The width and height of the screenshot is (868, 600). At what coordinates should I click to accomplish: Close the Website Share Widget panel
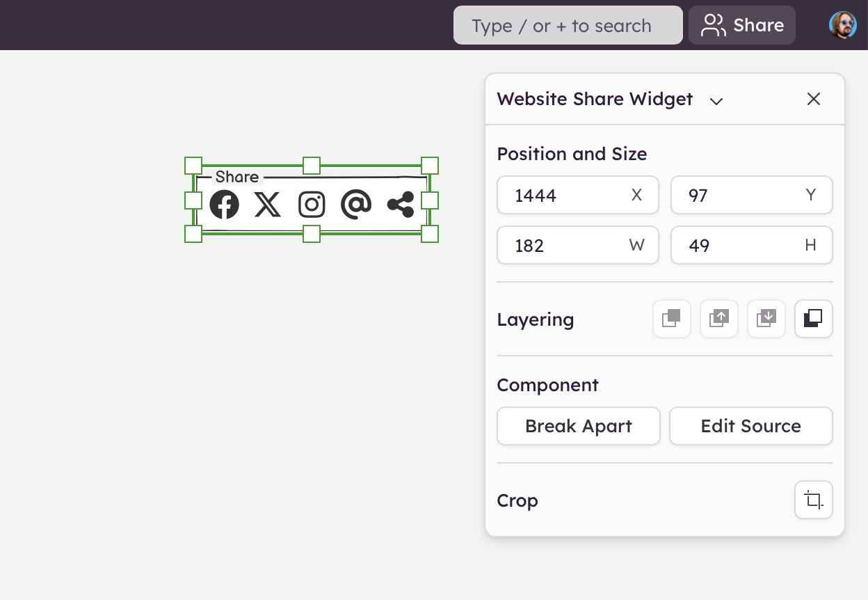point(814,99)
